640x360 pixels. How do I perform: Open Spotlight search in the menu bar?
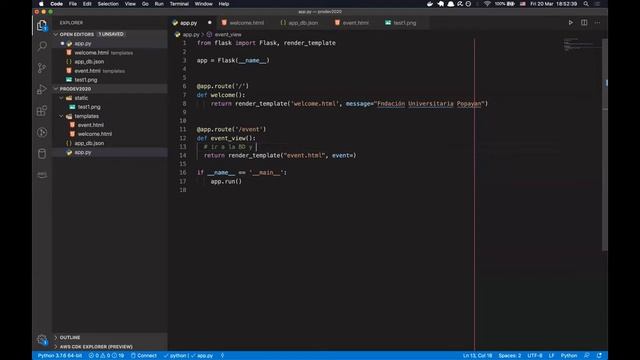(586, 4)
